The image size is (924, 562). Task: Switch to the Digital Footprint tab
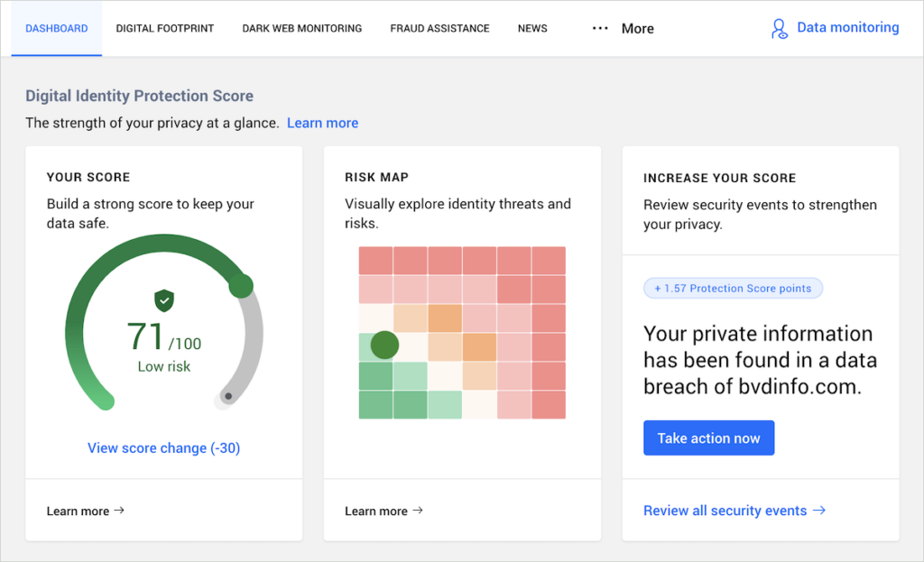164,28
